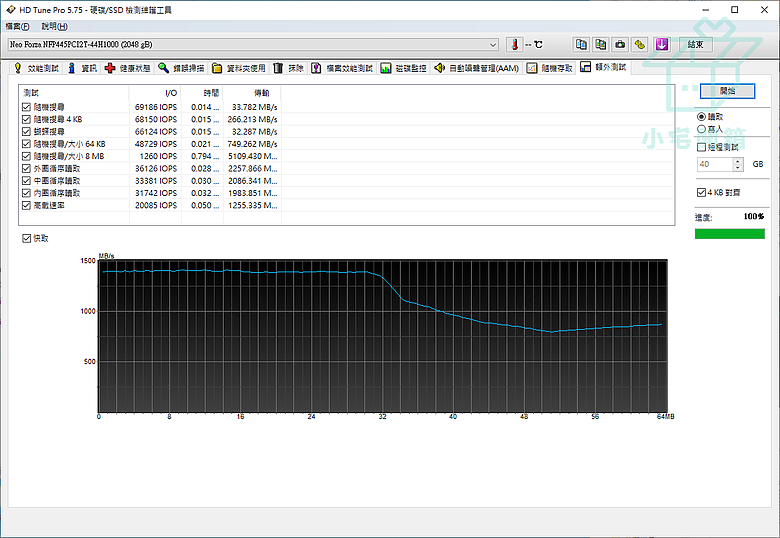The width and height of the screenshot is (780, 538).
Task: Open the 說明(H) Help menu
Action: coord(54,26)
